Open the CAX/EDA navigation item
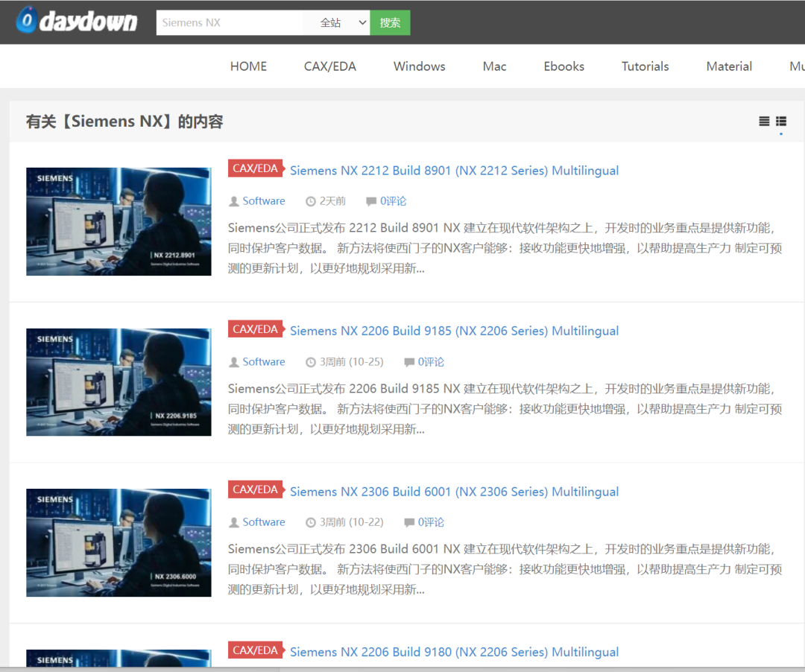The width and height of the screenshot is (805, 672). pos(330,66)
